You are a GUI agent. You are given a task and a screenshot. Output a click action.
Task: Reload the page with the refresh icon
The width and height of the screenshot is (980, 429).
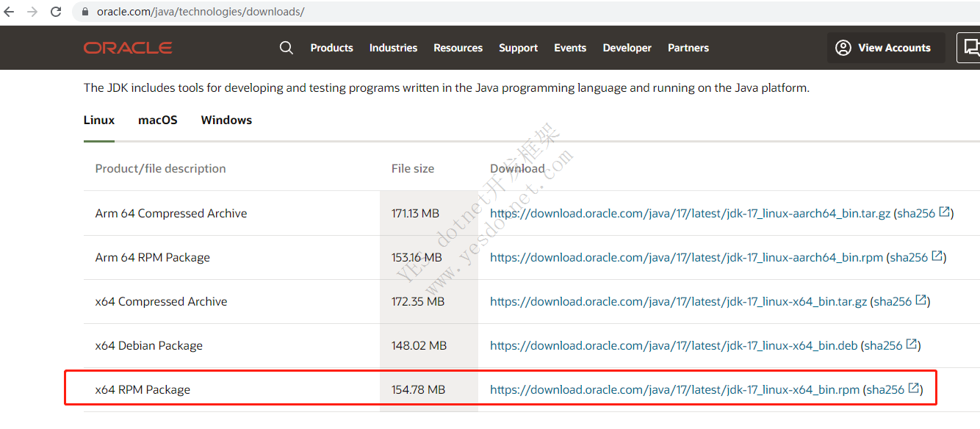(x=56, y=12)
